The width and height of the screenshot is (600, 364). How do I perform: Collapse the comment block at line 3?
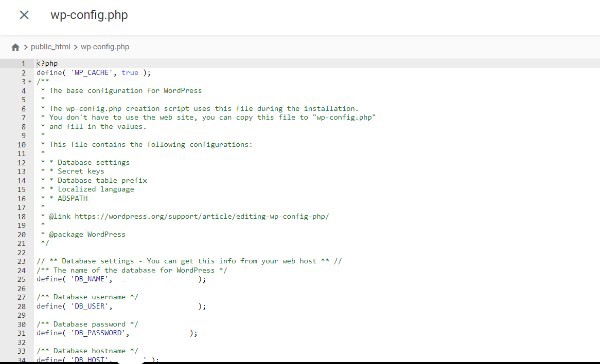[30, 82]
